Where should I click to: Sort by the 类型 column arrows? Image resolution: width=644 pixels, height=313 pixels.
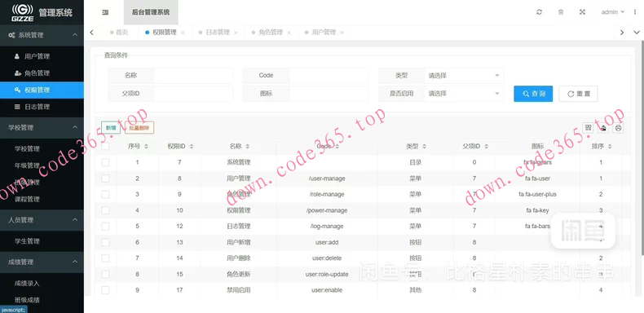424,146
